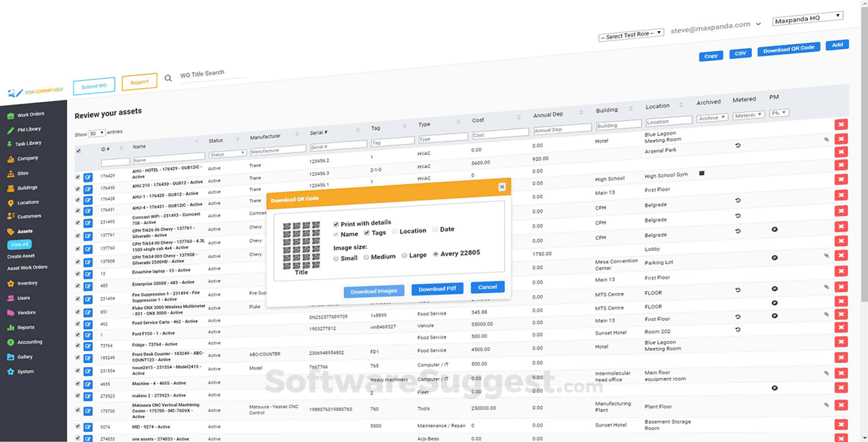
Task: Open the WO Title Search magnifier
Action: pos(168,77)
